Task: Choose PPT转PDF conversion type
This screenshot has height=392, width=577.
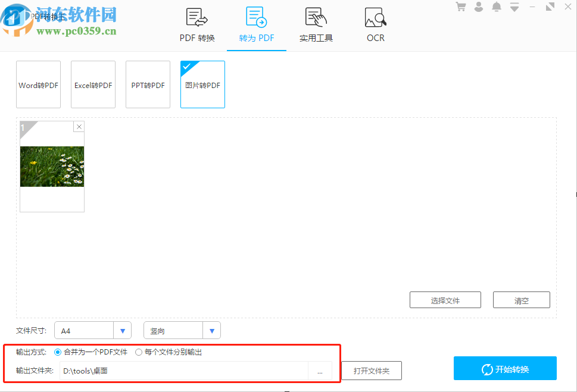Action: [148, 84]
